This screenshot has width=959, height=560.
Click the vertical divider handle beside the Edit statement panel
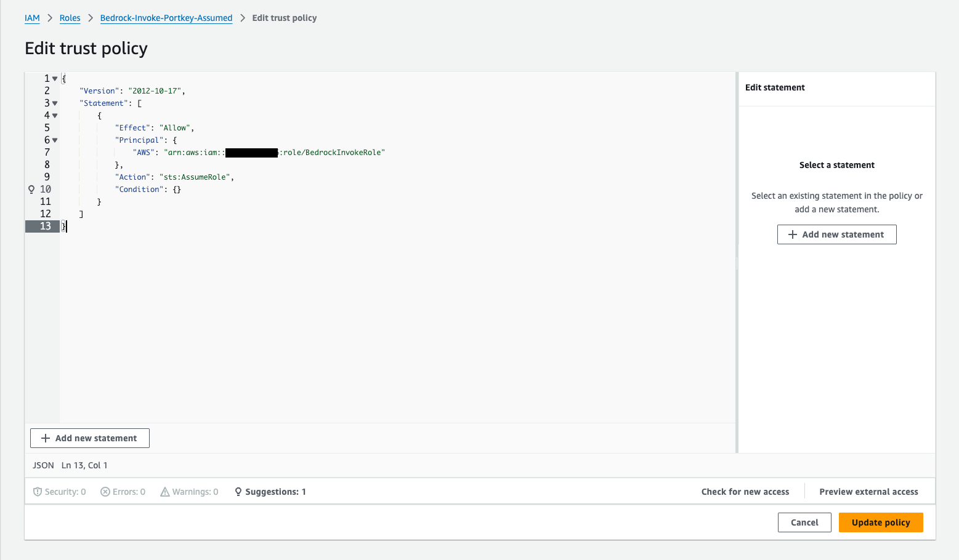pos(737,263)
